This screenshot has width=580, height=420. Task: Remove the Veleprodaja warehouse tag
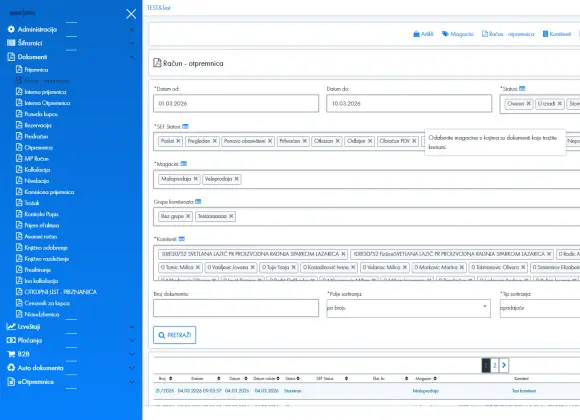(x=236, y=179)
